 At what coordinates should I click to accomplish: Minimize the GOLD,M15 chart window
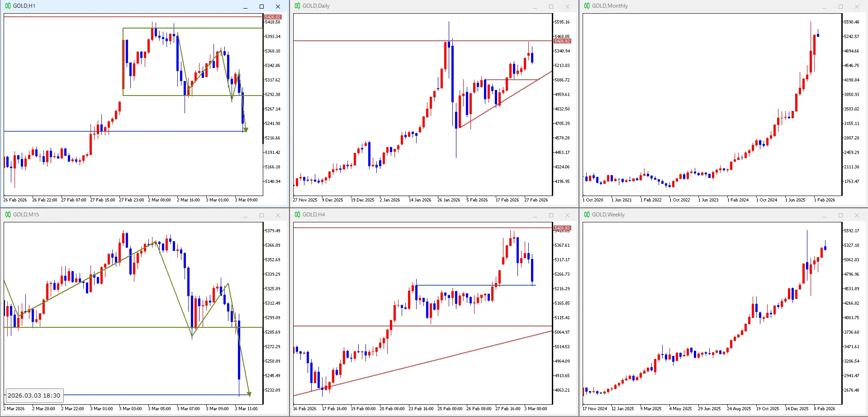coord(245,215)
